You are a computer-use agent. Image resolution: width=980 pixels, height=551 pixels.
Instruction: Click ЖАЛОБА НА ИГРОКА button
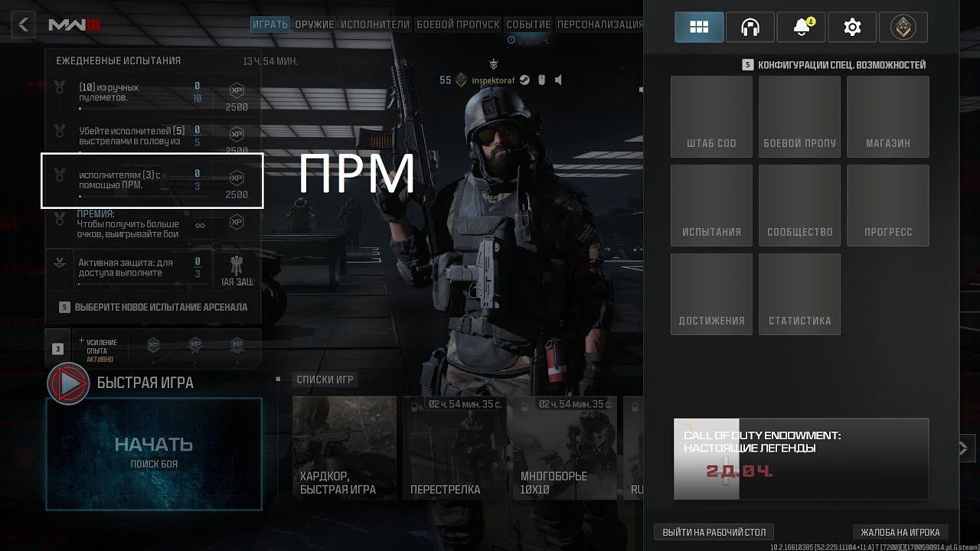pyautogui.click(x=900, y=532)
